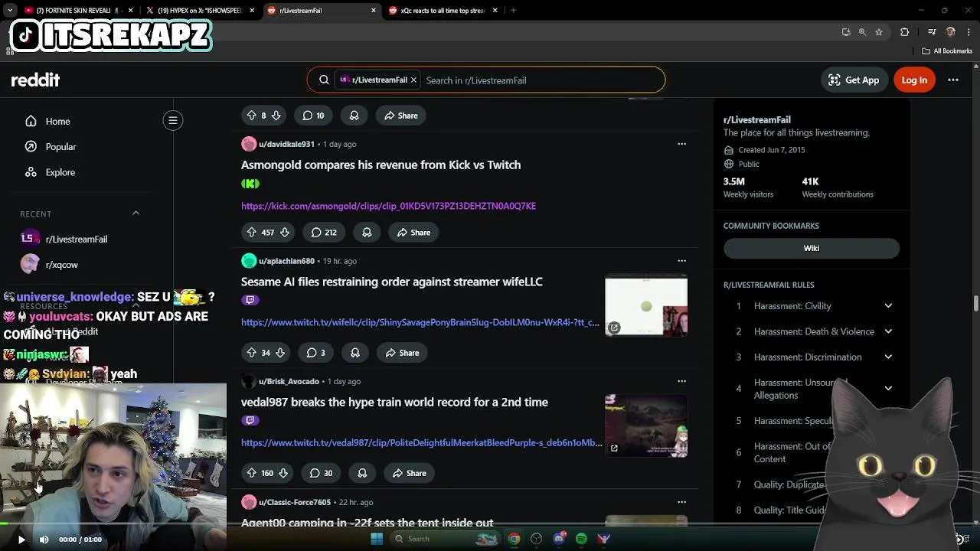980x551 pixels.
Task: Open the Reddit header more-options menu
Action: click(953, 80)
